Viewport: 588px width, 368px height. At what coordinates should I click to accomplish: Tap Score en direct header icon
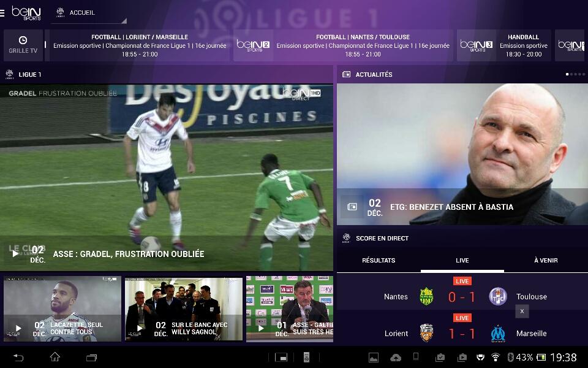click(x=346, y=238)
